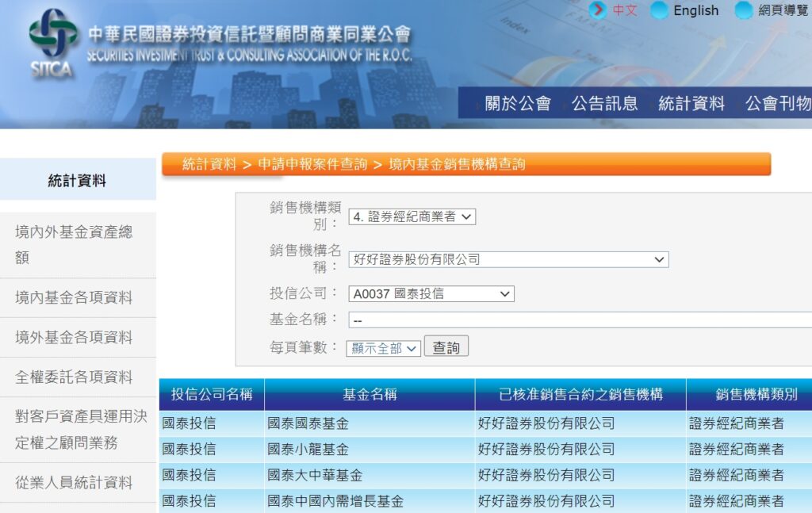The width and height of the screenshot is (812, 513).
Task: Click the 統計資料 breadcrumb link
Action: (209, 165)
